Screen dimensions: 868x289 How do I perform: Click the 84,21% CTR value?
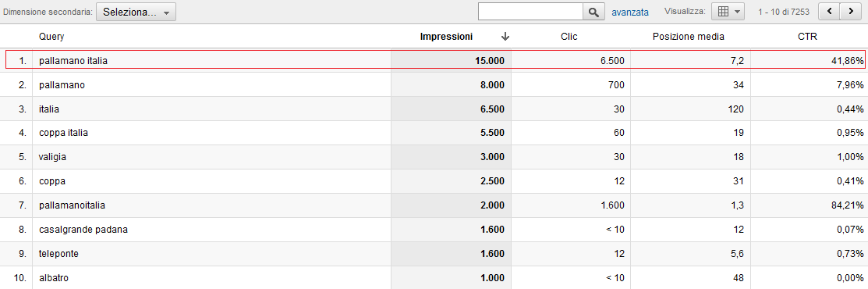point(848,205)
